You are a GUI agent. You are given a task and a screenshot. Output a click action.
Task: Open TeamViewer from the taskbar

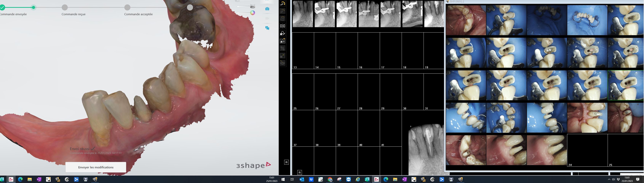point(349,179)
